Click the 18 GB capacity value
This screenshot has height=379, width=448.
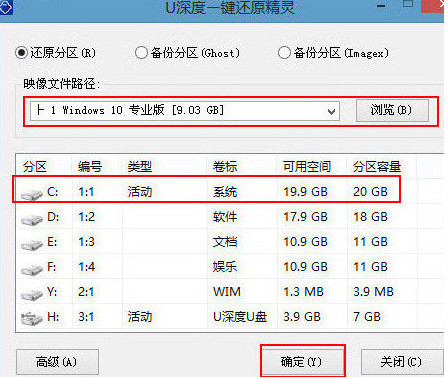370,217
